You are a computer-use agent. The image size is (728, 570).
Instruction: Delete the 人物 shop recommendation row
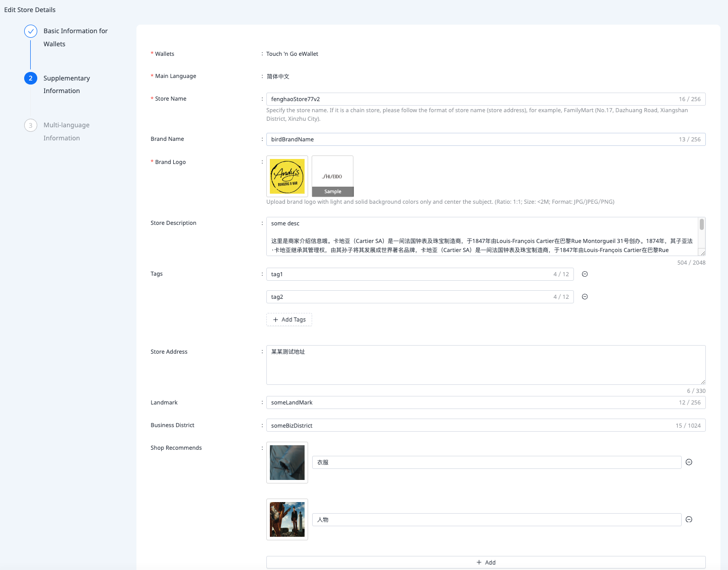(x=689, y=520)
